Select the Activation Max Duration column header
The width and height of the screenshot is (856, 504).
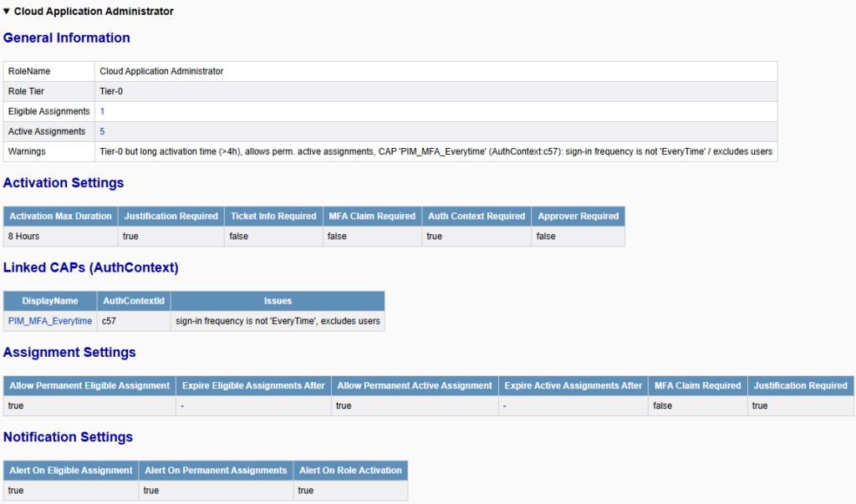point(59,216)
